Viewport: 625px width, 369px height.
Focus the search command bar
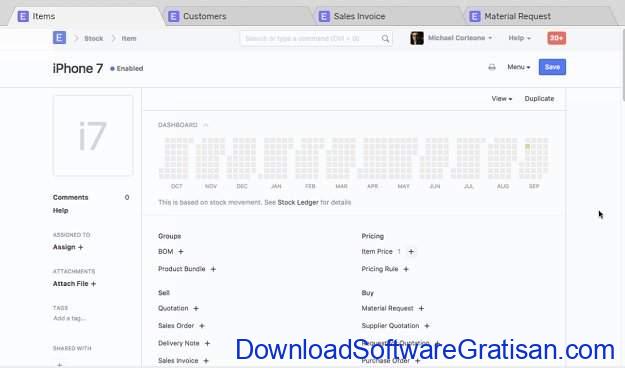316,39
